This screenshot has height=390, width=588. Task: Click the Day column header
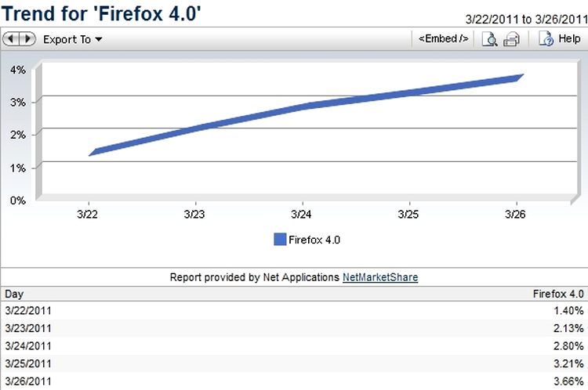14,294
